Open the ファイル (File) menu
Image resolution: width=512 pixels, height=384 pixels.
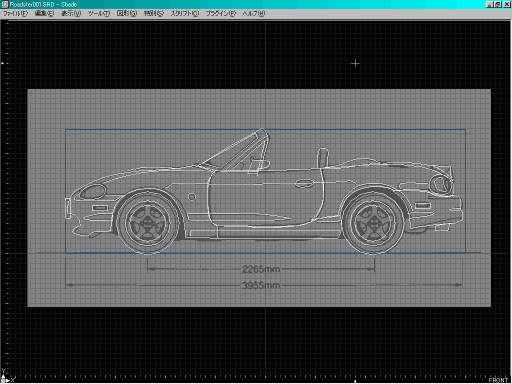(x=15, y=13)
